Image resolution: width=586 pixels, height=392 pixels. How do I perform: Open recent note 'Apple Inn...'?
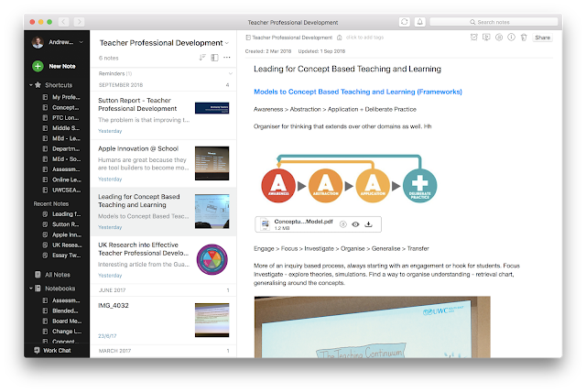pyautogui.click(x=62, y=234)
